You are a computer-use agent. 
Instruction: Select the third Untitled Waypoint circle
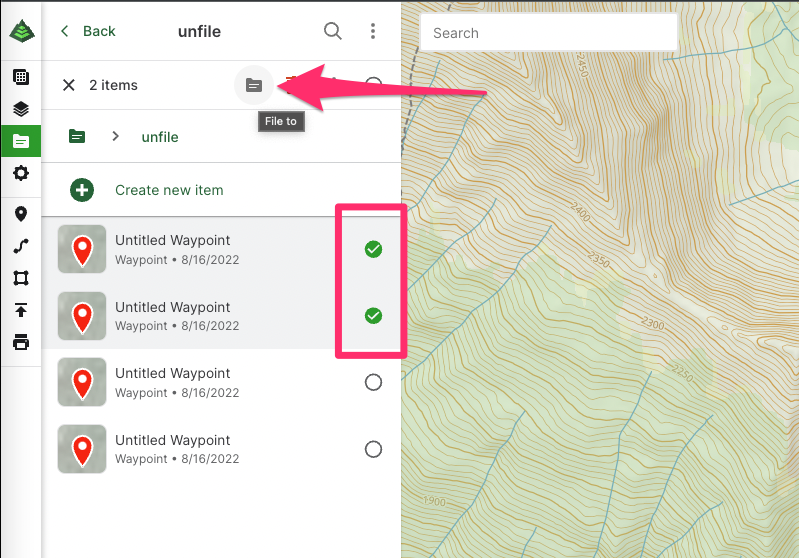coord(374,382)
